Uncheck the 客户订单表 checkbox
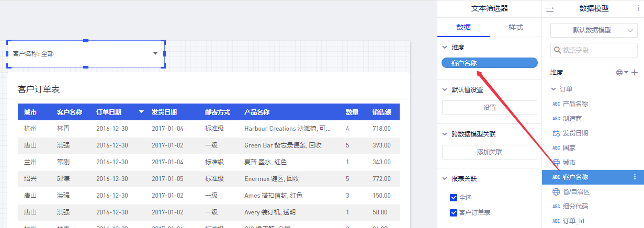 (x=454, y=212)
